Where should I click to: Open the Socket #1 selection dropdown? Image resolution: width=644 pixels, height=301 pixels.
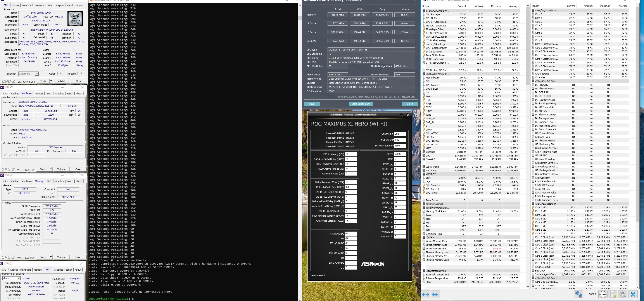[x=36, y=74]
